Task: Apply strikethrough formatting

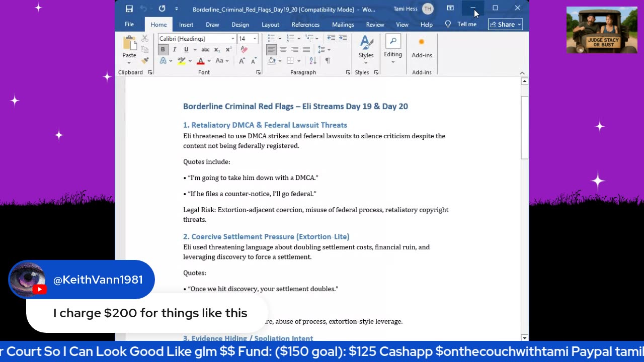Action: coord(205,49)
